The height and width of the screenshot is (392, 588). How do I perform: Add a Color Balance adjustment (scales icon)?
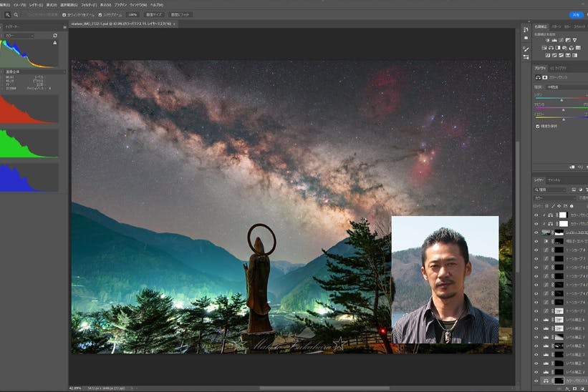551,48
